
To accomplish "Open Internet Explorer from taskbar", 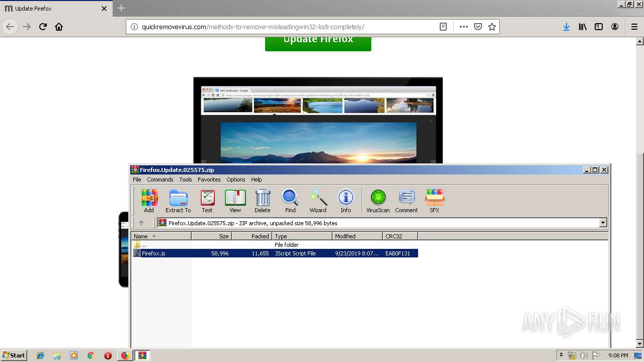I will point(40,355).
